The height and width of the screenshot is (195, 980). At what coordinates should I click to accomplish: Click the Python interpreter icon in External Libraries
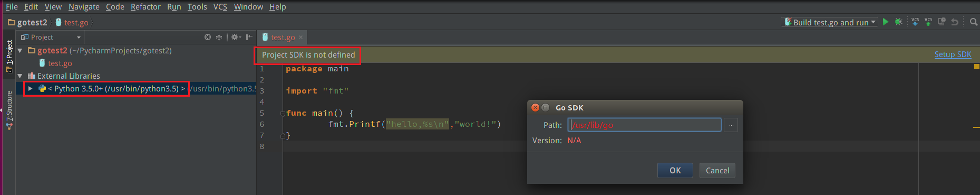pos(42,88)
